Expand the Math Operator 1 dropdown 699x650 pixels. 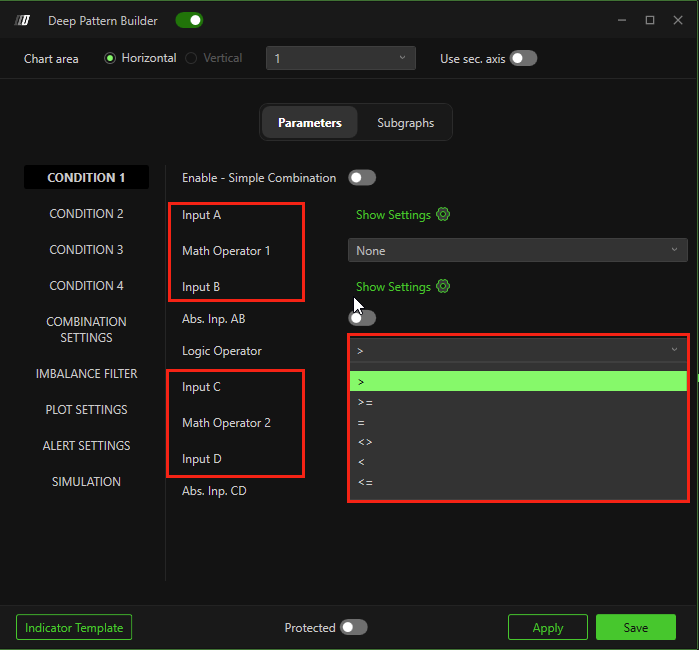click(x=517, y=251)
